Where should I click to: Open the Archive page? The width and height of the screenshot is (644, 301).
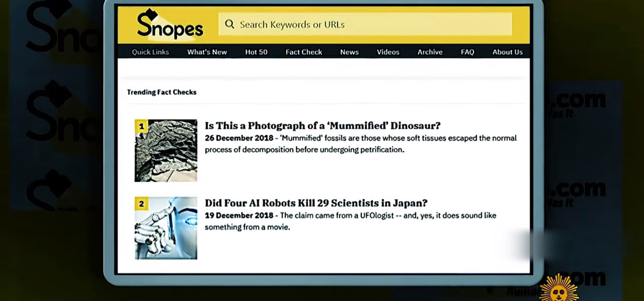tap(430, 52)
